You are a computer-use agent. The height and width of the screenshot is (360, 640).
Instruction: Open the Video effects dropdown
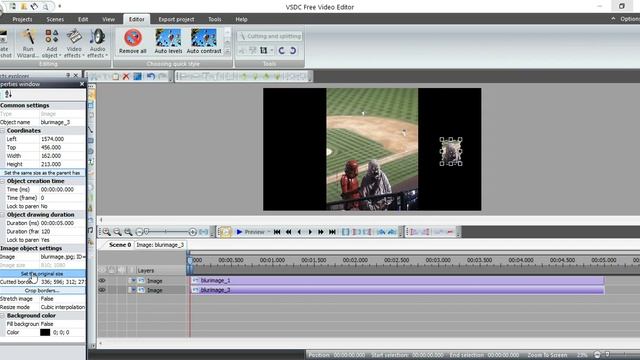pyautogui.click(x=74, y=43)
